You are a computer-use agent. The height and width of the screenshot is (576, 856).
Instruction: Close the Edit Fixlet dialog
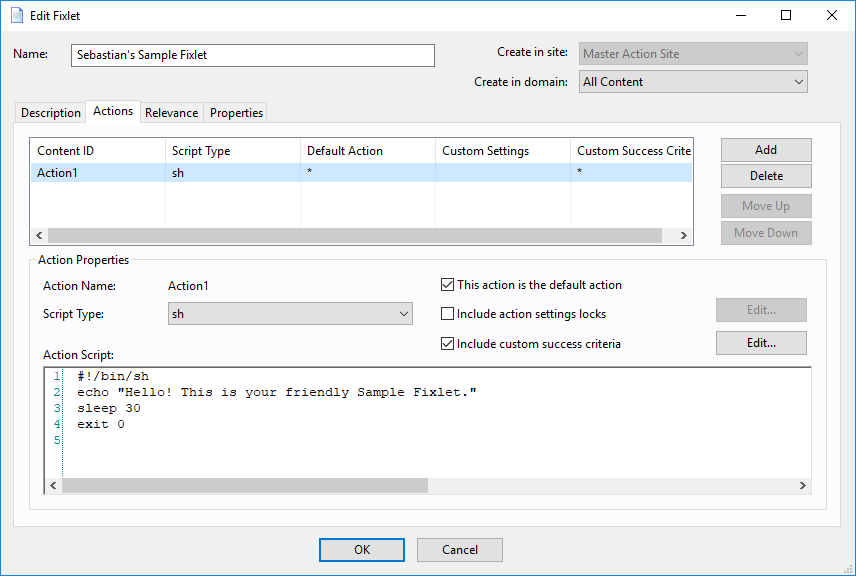831,15
